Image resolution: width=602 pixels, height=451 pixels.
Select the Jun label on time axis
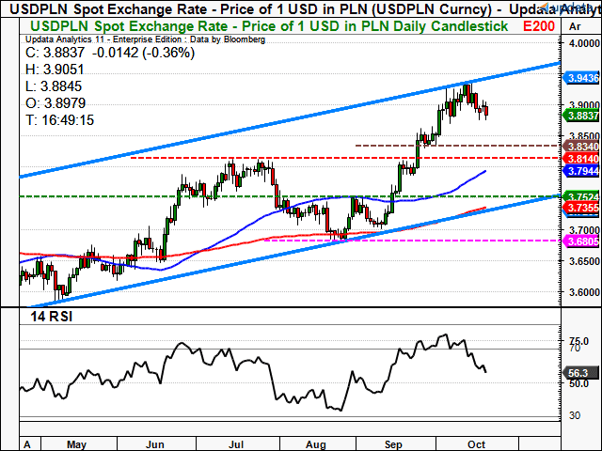155,444
